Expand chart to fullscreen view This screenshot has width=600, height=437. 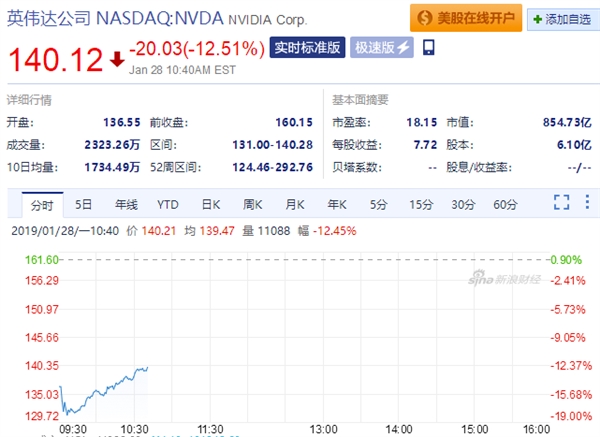pyautogui.click(x=561, y=204)
